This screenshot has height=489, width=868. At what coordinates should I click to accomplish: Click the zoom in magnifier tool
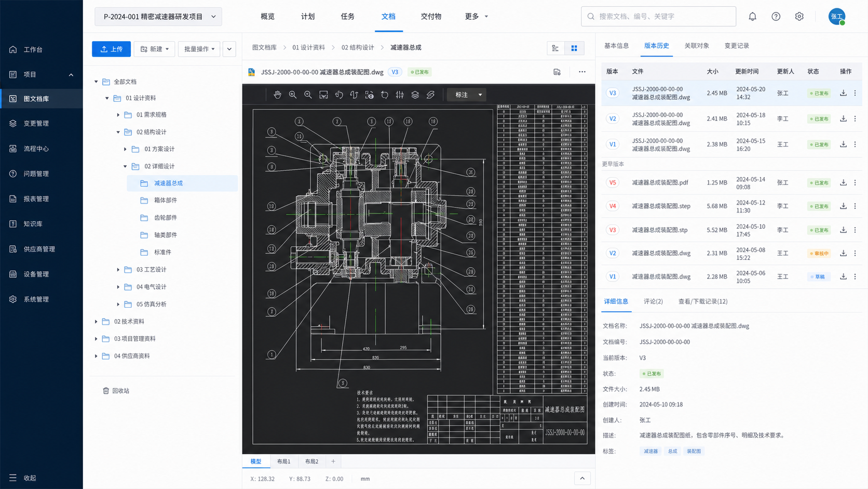(x=293, y=95)
